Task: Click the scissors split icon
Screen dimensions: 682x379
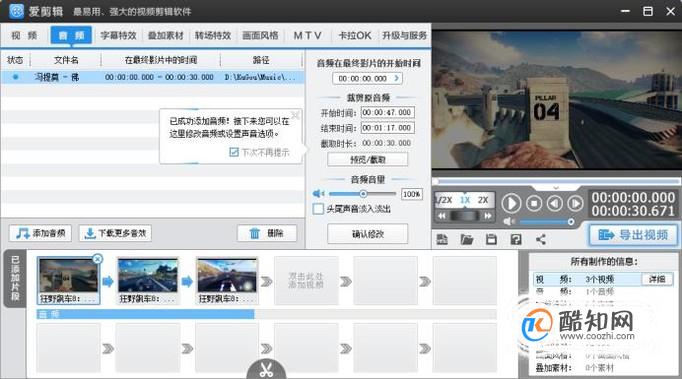Action: 266,369
